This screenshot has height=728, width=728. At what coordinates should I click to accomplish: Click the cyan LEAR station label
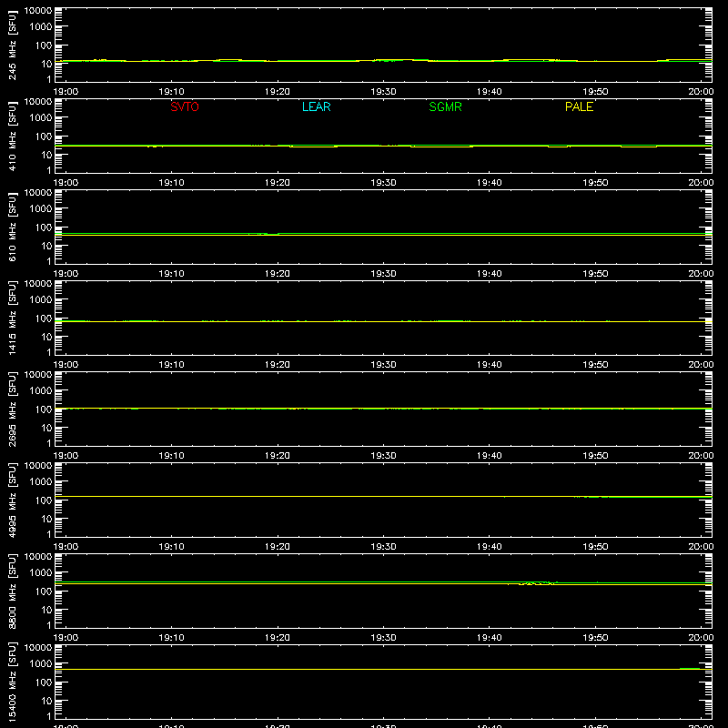click(316, 106)
